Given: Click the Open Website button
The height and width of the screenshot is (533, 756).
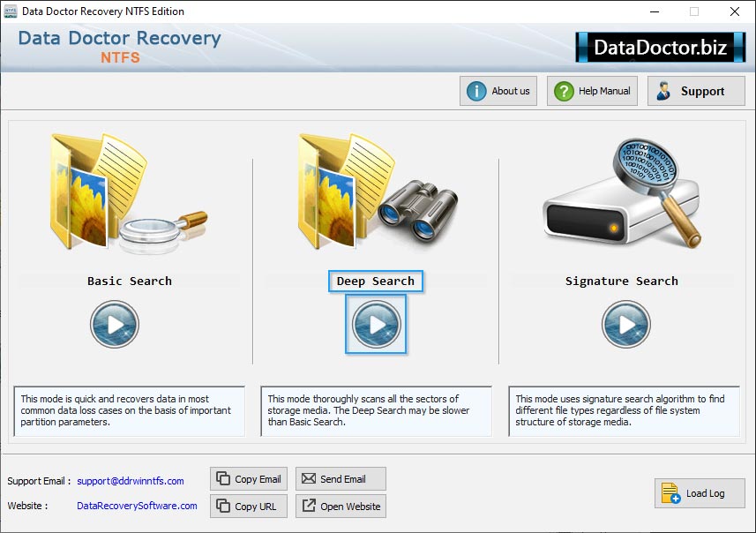Looking at the screenshot, I should point(341,506).
